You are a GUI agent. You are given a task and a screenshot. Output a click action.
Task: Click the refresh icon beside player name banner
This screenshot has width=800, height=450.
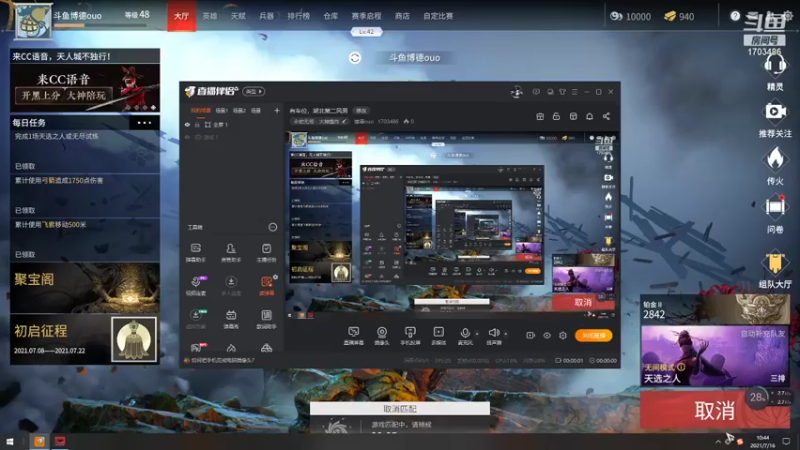pos(355,58)
